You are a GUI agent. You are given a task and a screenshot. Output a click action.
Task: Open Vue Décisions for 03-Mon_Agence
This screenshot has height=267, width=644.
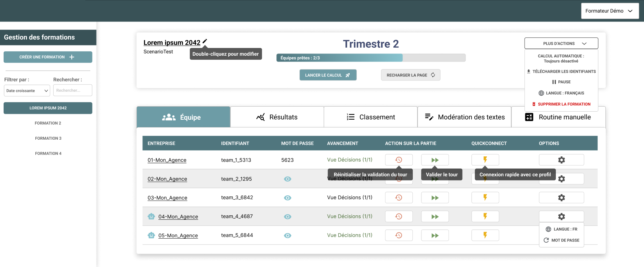[350, 198]
